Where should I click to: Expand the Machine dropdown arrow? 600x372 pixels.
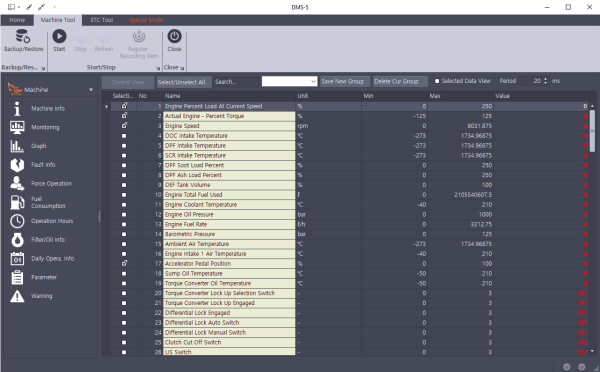pos(91,90)
